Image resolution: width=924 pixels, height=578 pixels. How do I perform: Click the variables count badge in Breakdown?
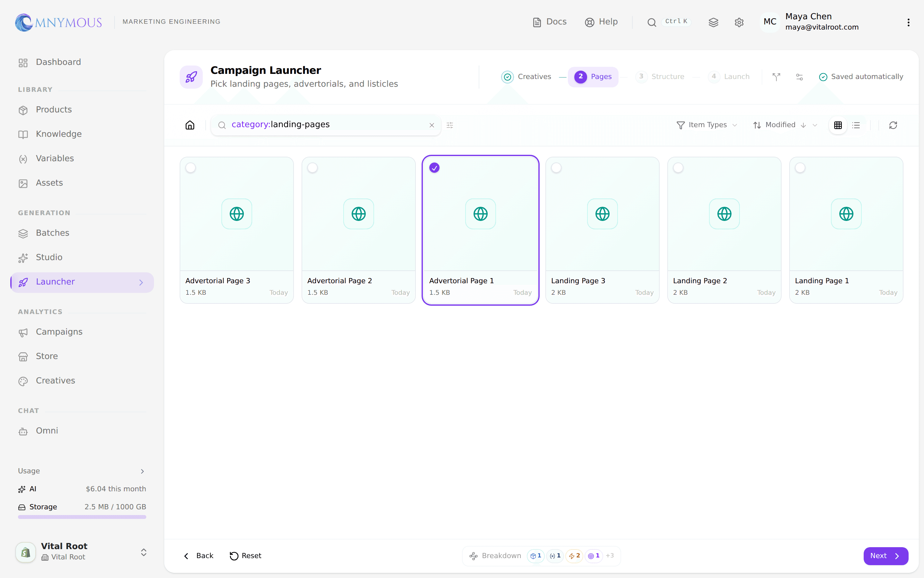click(x=555, y=556)
